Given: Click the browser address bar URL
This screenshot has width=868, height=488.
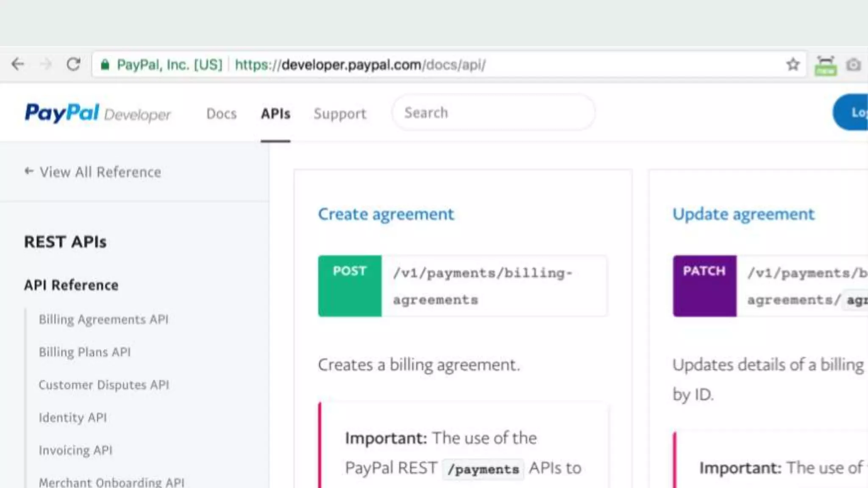Looking at the screenshot, I should click(x=360, y=65).
